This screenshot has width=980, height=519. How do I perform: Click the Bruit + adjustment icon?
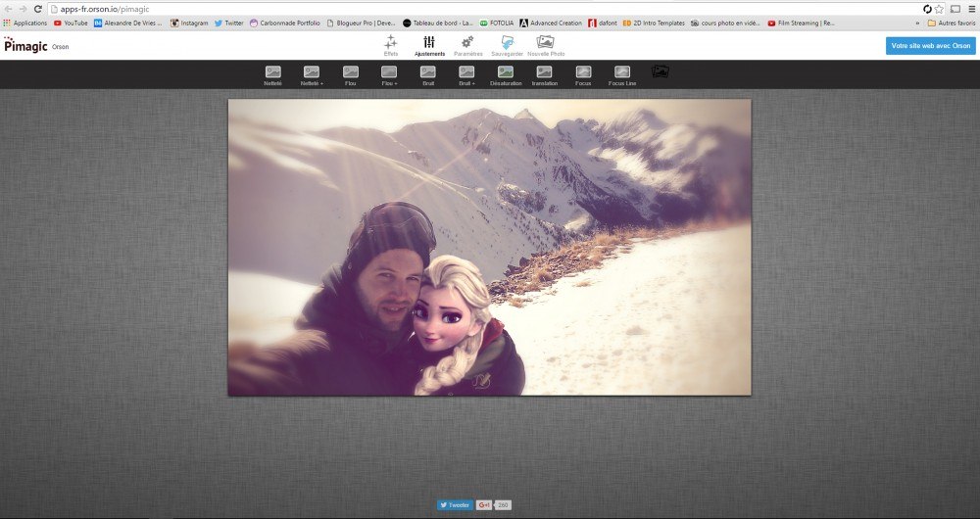(x=466, y=72)
